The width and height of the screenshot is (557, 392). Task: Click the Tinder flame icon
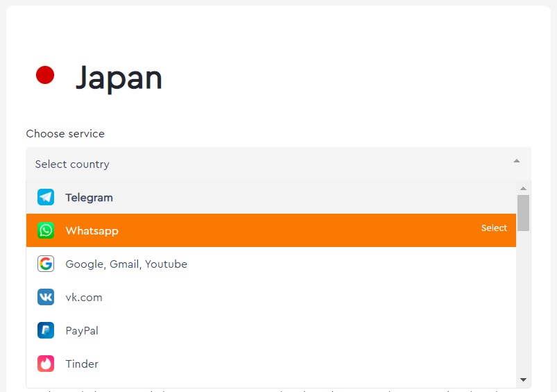[x=46, y=364]
